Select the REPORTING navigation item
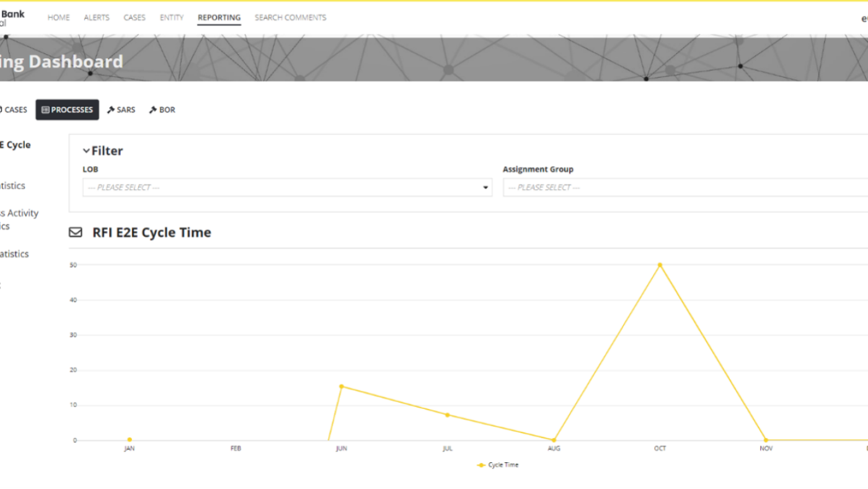 point(219,17)
